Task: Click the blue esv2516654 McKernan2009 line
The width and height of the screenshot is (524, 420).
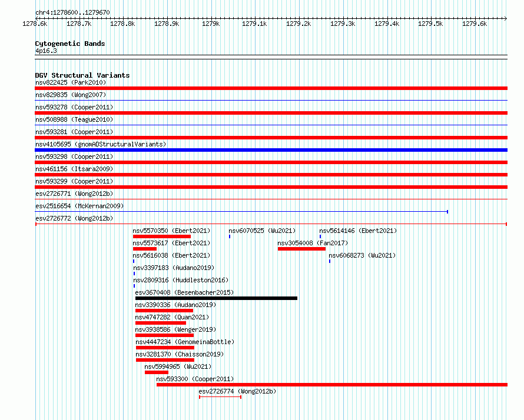Action: pyautogui.click(x=241, y=212)
